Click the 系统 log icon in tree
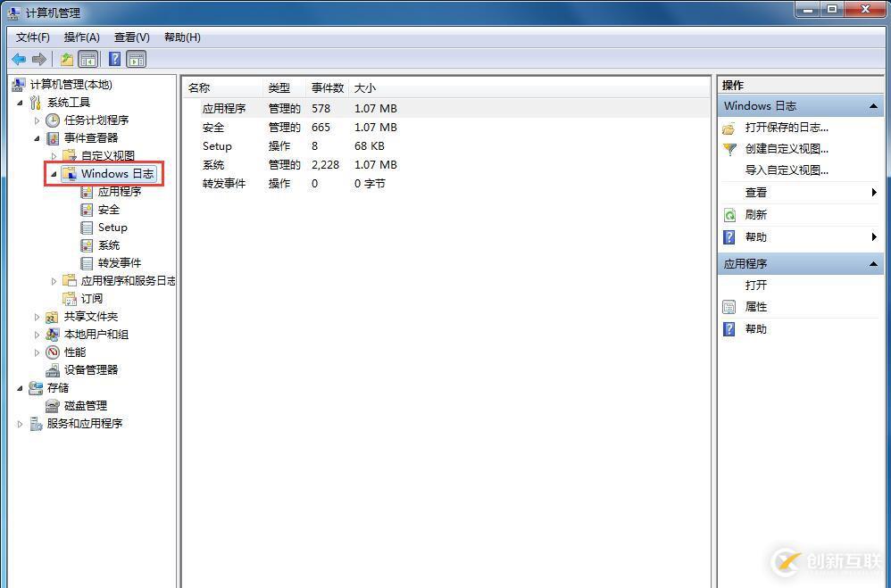891x588 pixels. 87,245
